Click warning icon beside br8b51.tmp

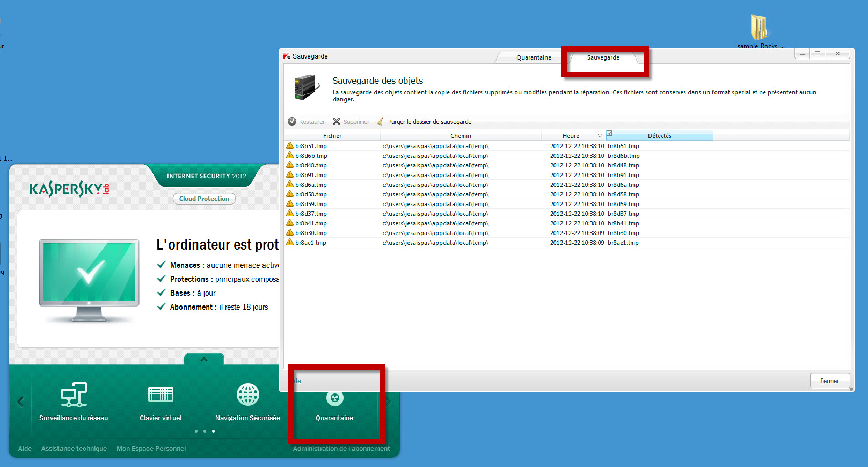click(290, 146)
